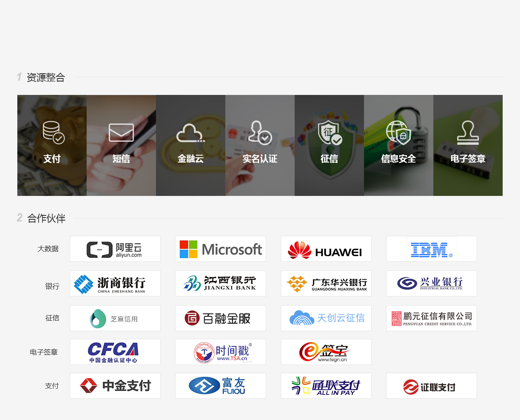Select the 短信 envelope icon
The image size is (520, 420).
121,132
